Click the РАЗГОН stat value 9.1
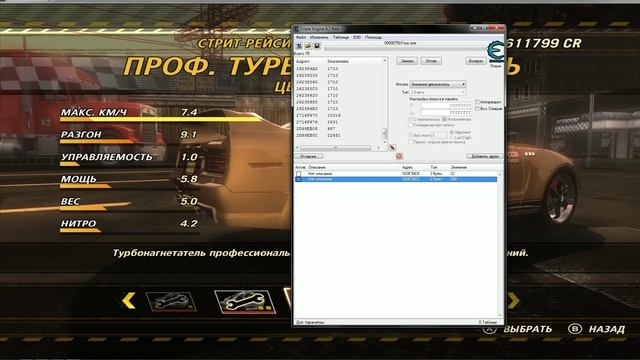 click(x=189, y=134)
